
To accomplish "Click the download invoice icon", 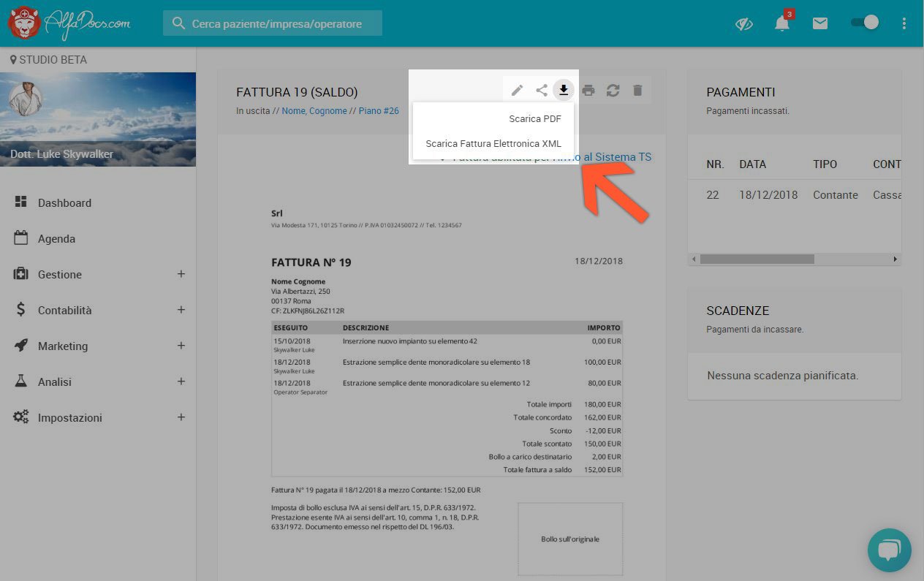I will coord(564,90).
